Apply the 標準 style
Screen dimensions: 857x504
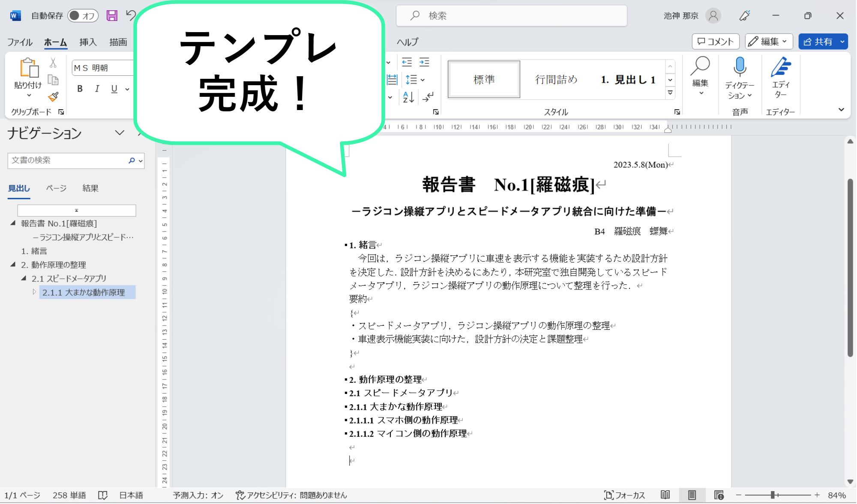484,79
